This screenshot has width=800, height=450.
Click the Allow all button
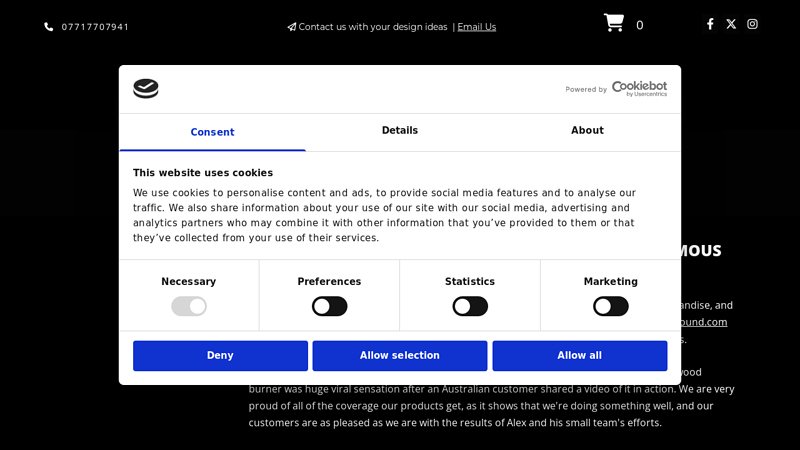pos(580,356)
